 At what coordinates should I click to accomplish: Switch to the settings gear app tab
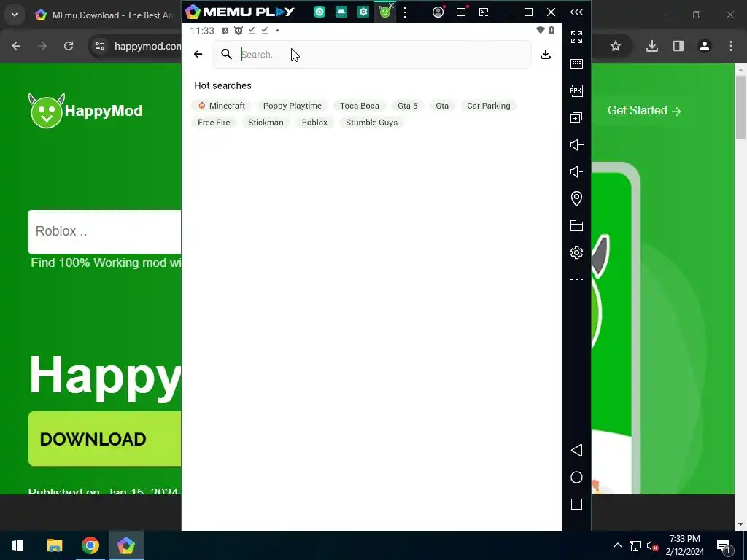[x=363, y=12]
